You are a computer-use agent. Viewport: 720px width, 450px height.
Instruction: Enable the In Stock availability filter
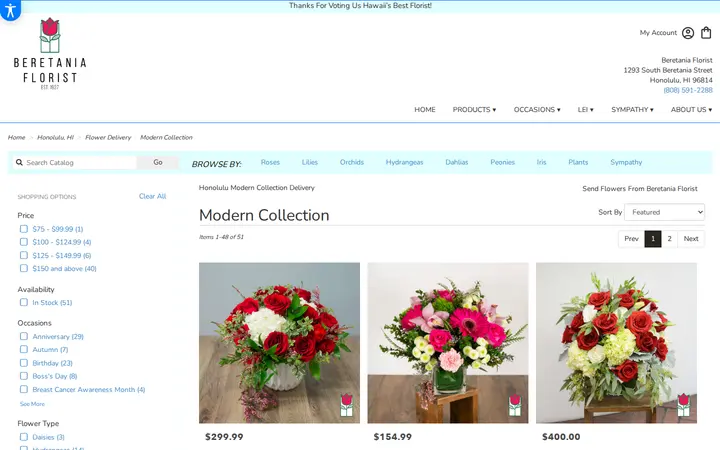click(x=24, y=302)
